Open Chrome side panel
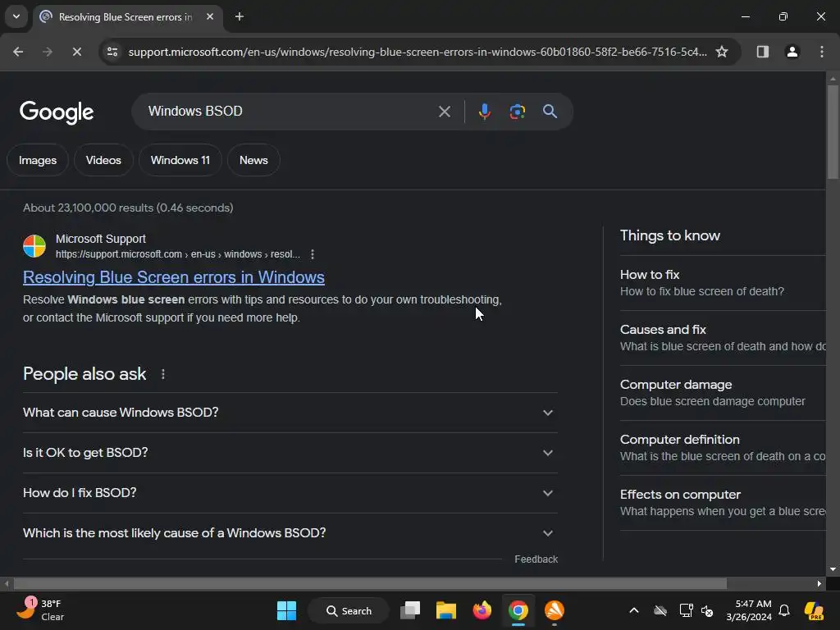The height and width of the screenshot is (630, 840). point(762,52)
